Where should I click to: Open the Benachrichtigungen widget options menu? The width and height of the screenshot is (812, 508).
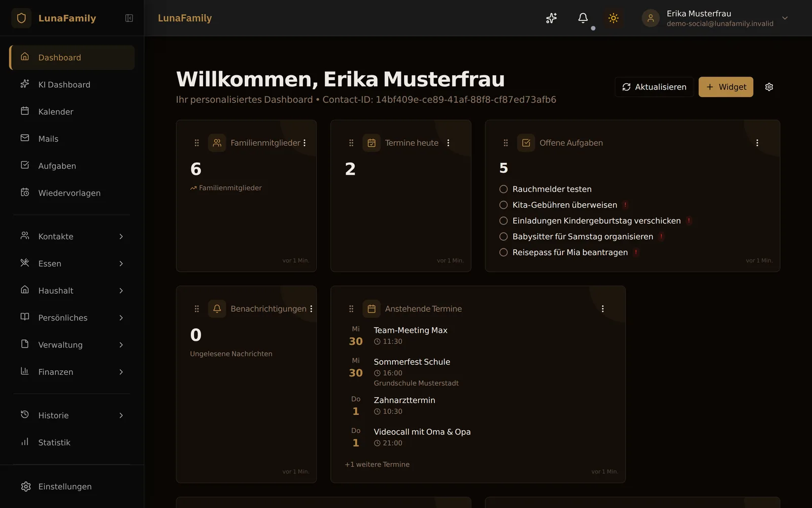click(311, 309)
